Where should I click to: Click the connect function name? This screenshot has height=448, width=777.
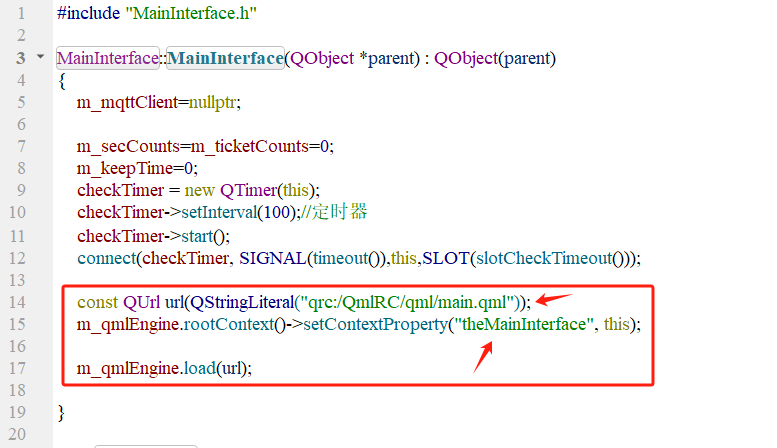point(107,258)
